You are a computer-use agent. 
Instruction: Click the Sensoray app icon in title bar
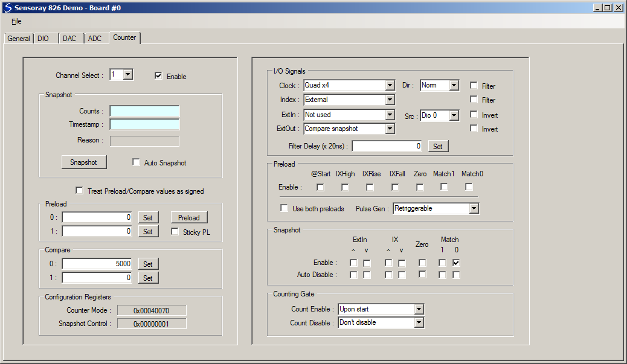(x=8, y=8)
